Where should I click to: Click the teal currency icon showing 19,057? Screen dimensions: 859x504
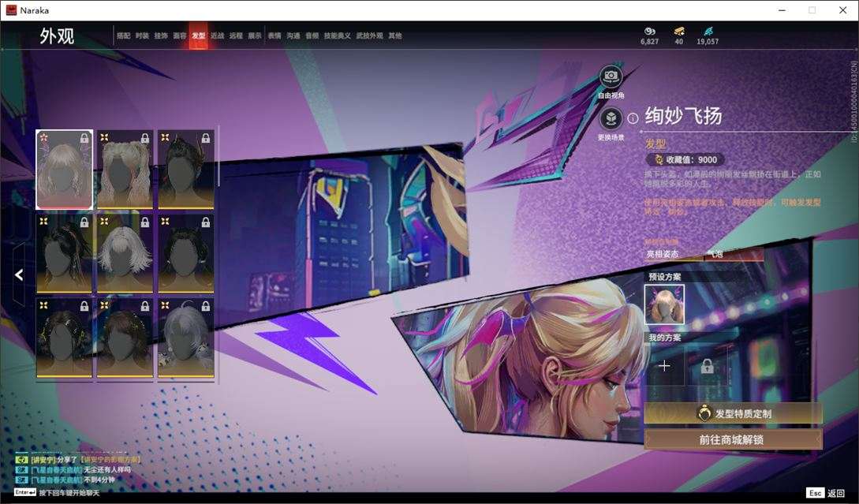708,32
